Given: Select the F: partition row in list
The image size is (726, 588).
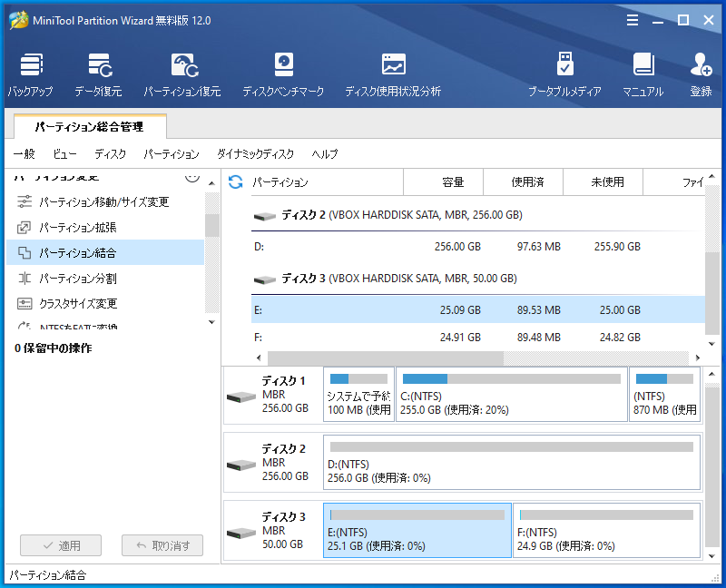Looking at the screenshot, I should coord(478,337).
